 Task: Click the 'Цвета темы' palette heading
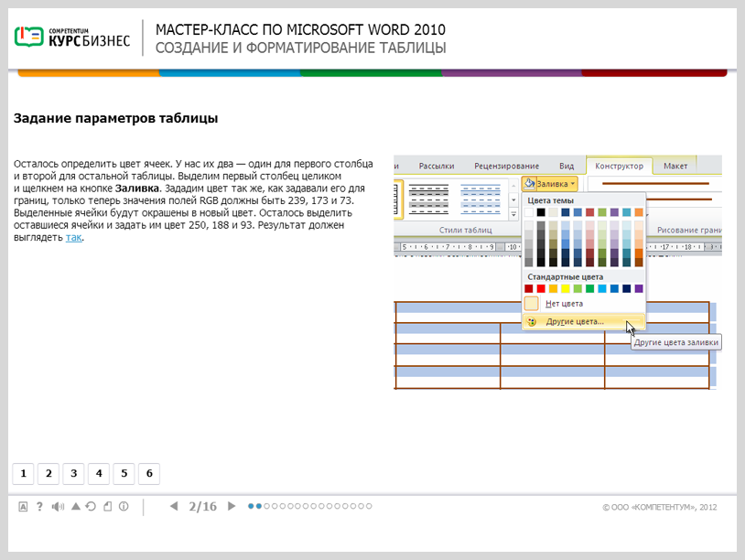pyautogui.click(x=550, y=200)
